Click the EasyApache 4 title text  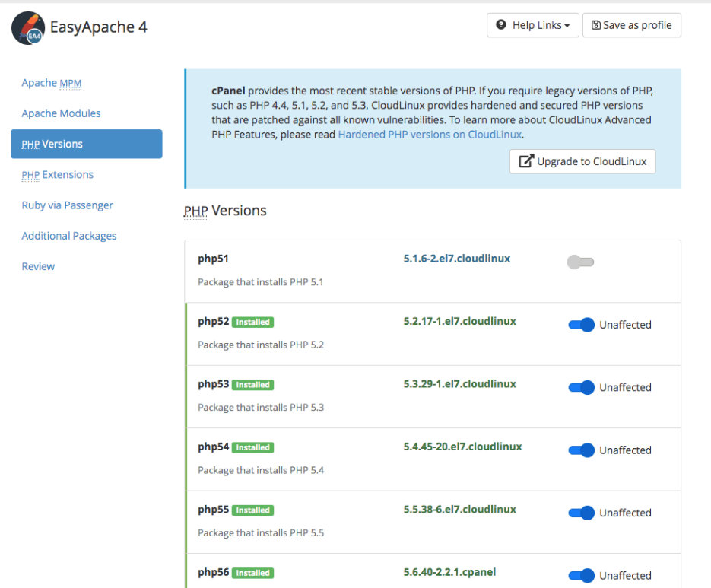(x=98, y=27)
